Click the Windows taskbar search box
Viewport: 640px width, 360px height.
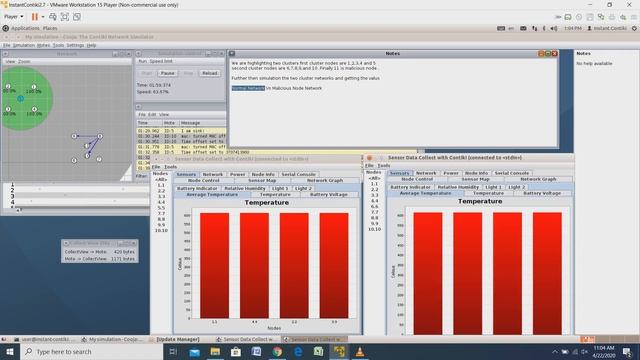click(91, 351)
